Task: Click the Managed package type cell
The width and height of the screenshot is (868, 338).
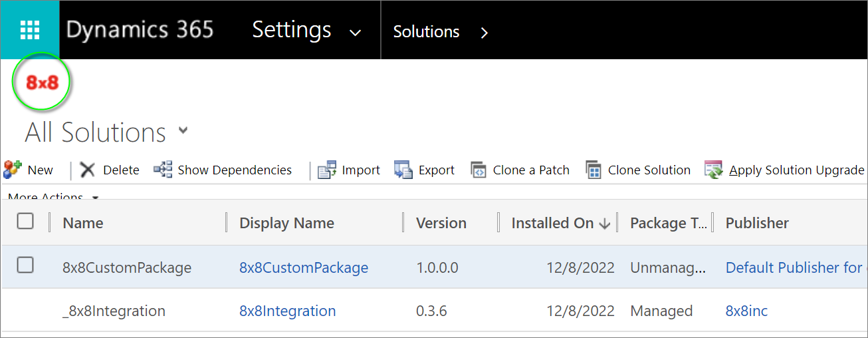Action: tap(661, 311)
